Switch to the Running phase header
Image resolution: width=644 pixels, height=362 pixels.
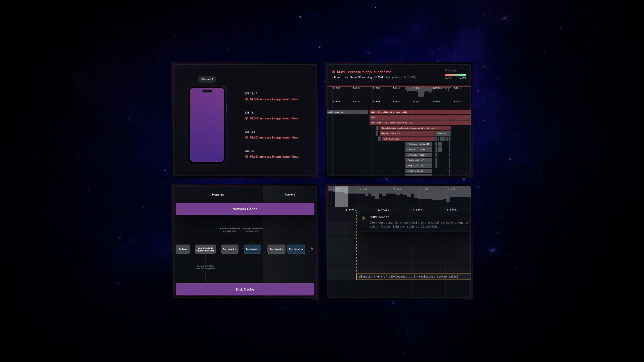pyautogui.click(x=290, y=195)
